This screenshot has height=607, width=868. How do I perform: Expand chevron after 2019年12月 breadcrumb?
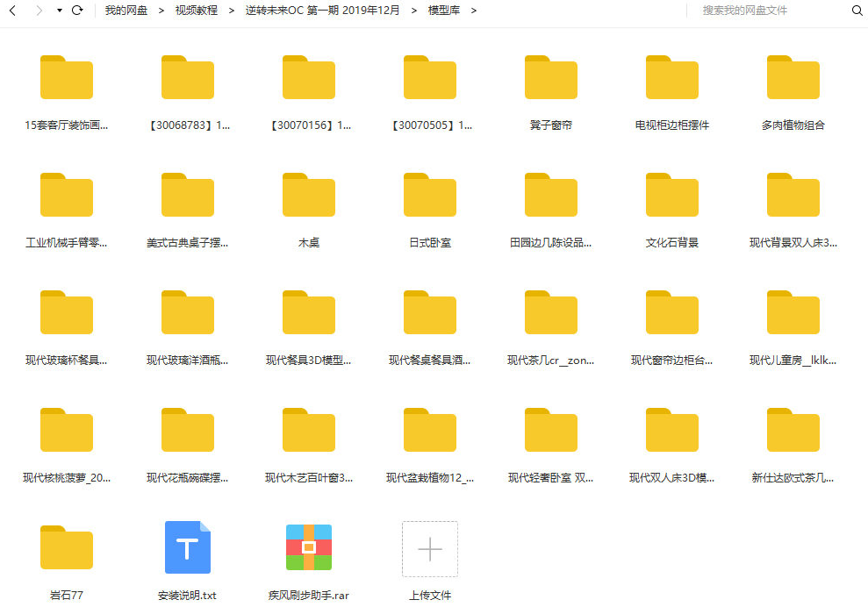tap(413, 11)
